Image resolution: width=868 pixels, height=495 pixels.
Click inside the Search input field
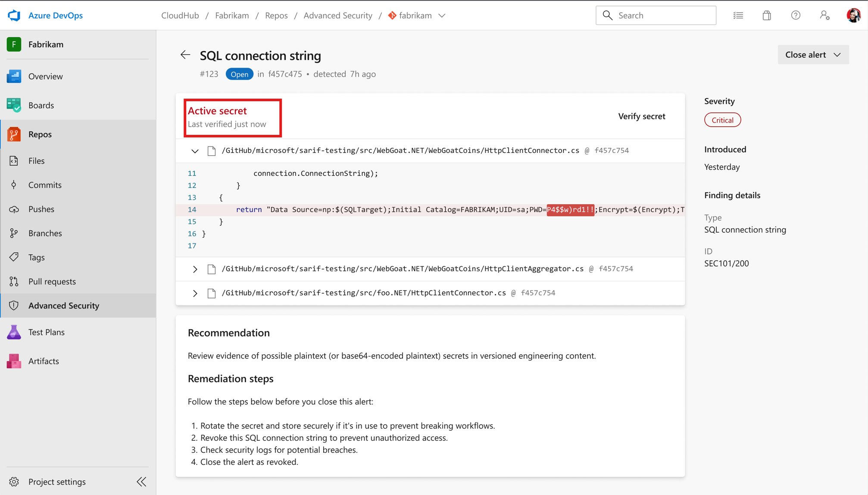[656, 16]
